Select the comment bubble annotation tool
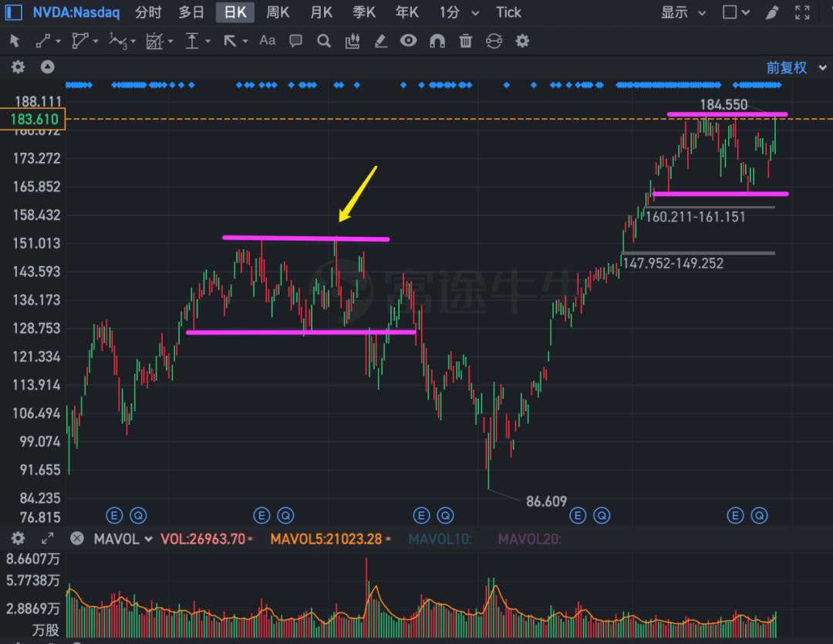This screenshot has height=644, width=833. click(295, 40)
